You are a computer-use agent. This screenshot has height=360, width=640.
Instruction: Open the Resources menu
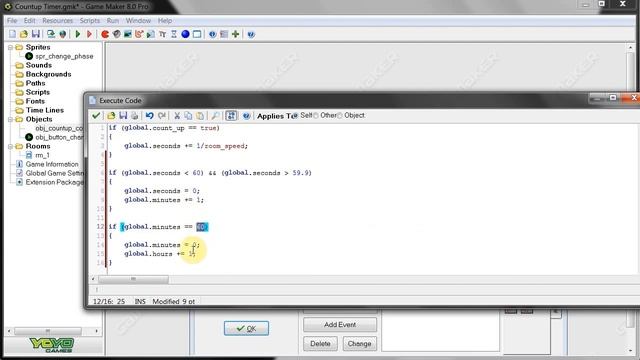tap(58, 20)
